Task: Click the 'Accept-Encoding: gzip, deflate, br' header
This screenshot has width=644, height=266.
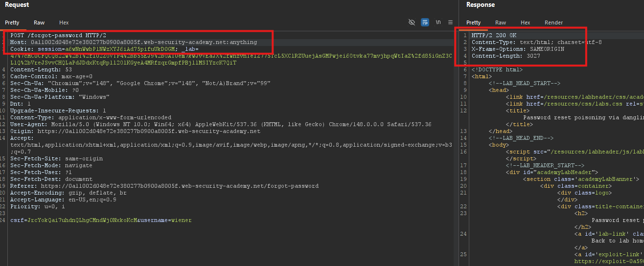Action: pos(68,193)
